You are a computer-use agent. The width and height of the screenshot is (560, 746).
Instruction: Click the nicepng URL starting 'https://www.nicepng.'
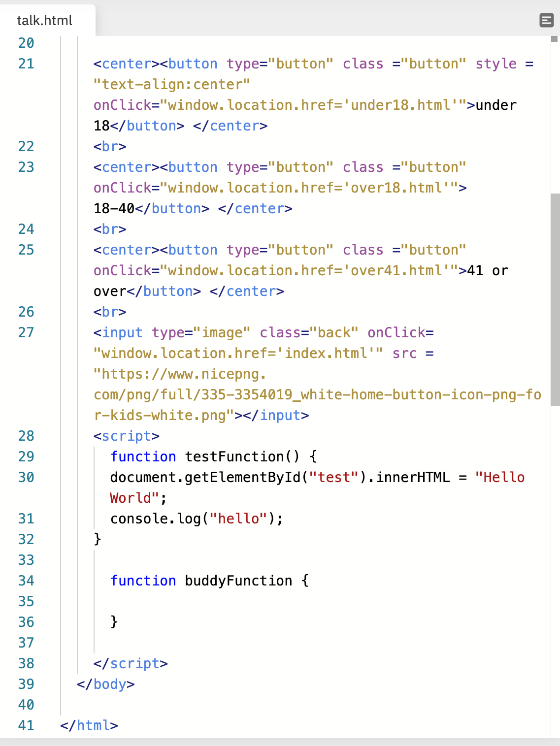pos(180,374)
